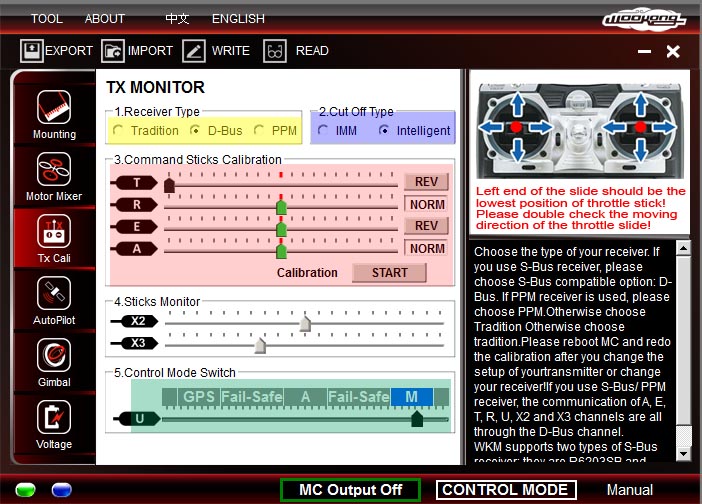
Task: Select Intelligent cut off type
Action: (385, 130)
